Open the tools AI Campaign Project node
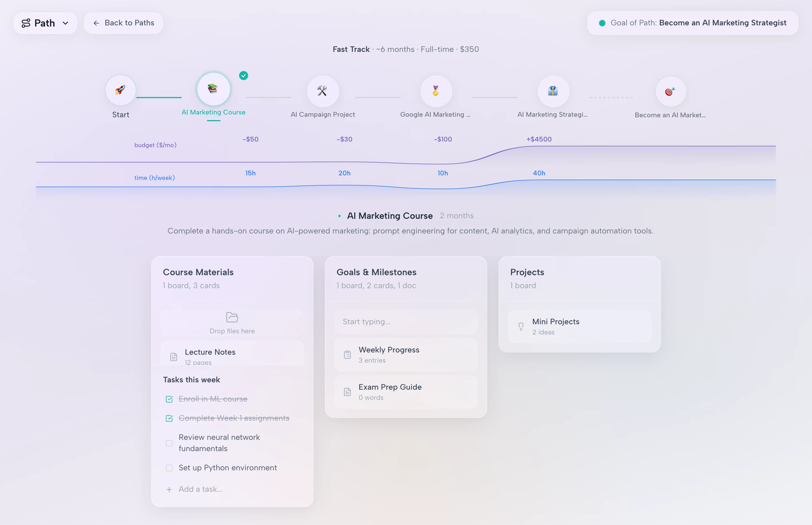The width and height of the screenshot is (812, 525). click(x=323, y=91)
